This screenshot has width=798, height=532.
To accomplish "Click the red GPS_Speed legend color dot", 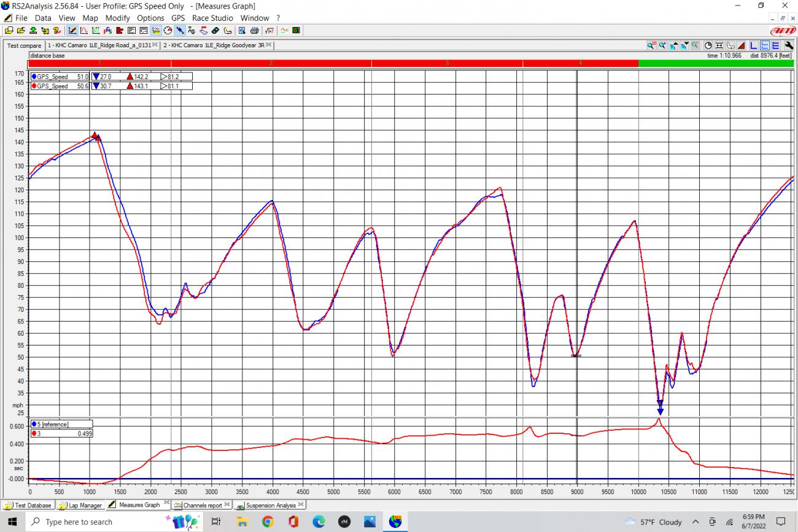I will coord(34,87).
